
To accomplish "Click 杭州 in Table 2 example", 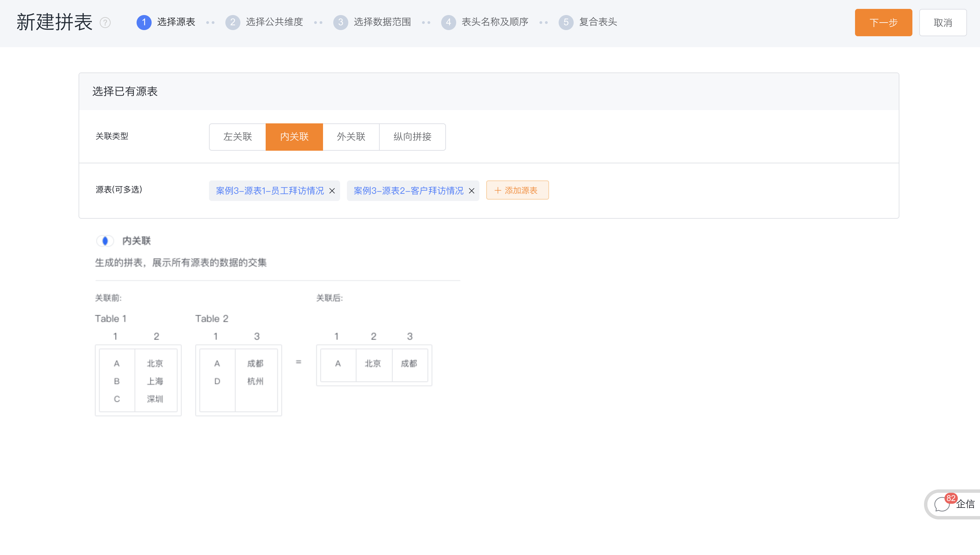I will tap(255, 381).
